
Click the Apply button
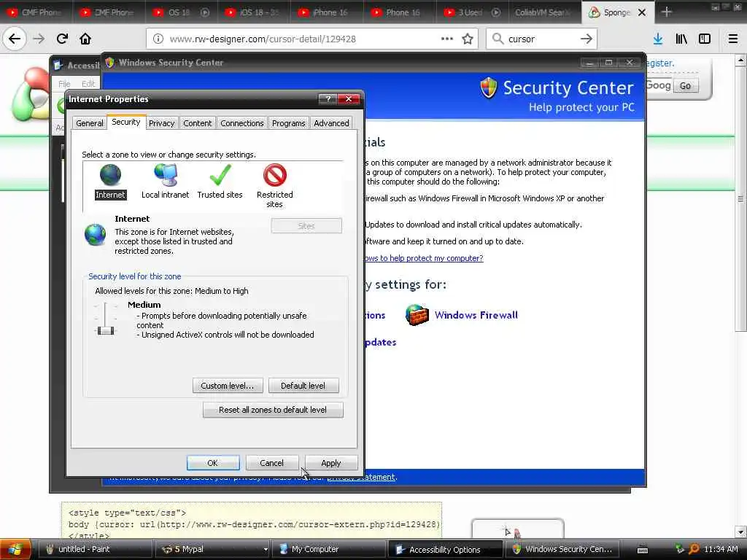click(331, 463)
